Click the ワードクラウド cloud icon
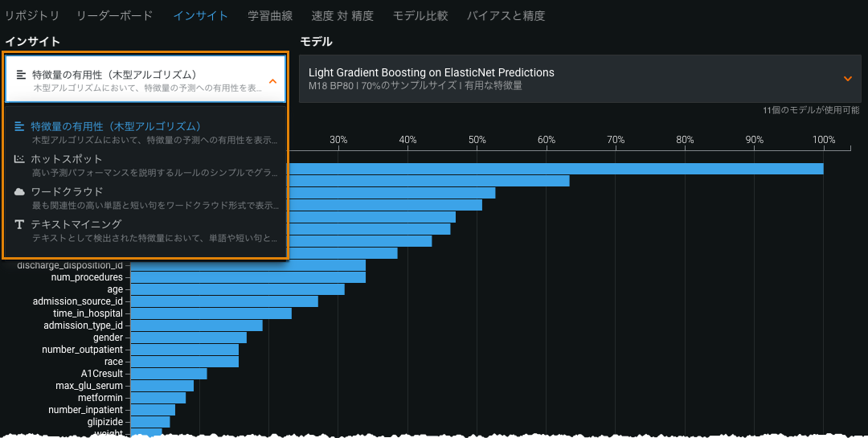This screenshot has height=438, width=868. coord(20,192)
